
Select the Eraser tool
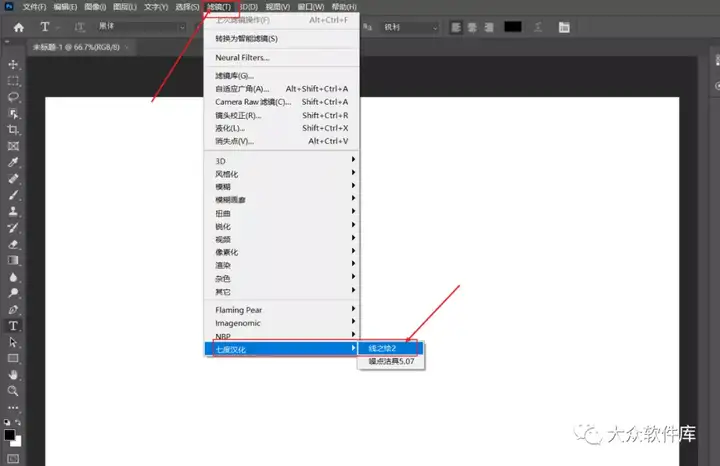13,244
